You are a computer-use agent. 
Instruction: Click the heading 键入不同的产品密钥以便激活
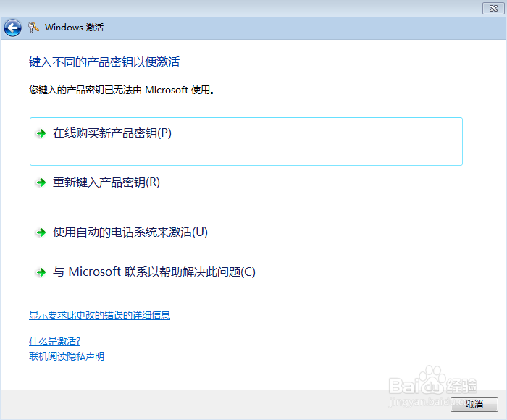click(104, 62)
